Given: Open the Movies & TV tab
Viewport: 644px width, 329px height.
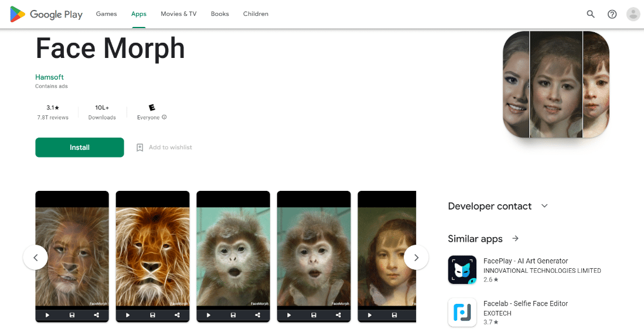Looking at the screenshot, I should click(179, 14).
